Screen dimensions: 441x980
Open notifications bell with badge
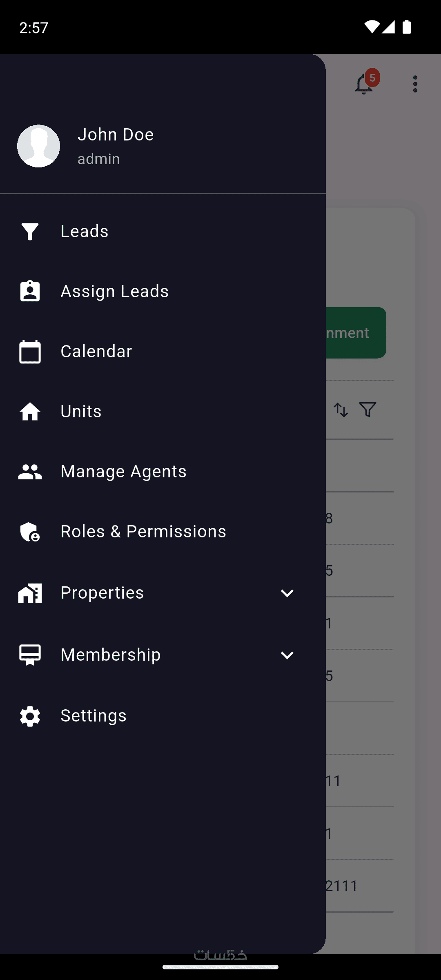[365, 84]
